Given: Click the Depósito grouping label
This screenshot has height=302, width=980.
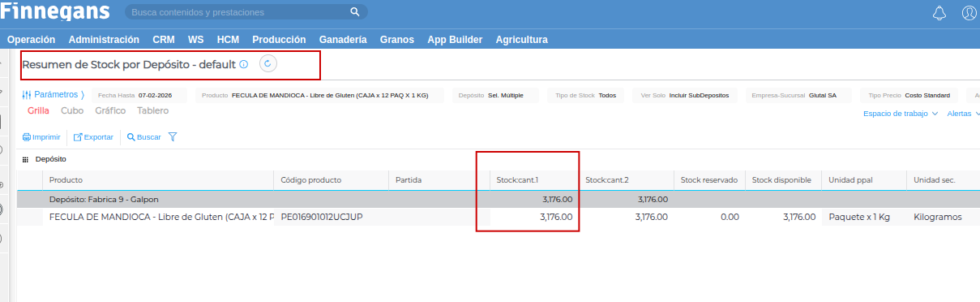Looking at the screenshot, I should click(x=50, y=160).
